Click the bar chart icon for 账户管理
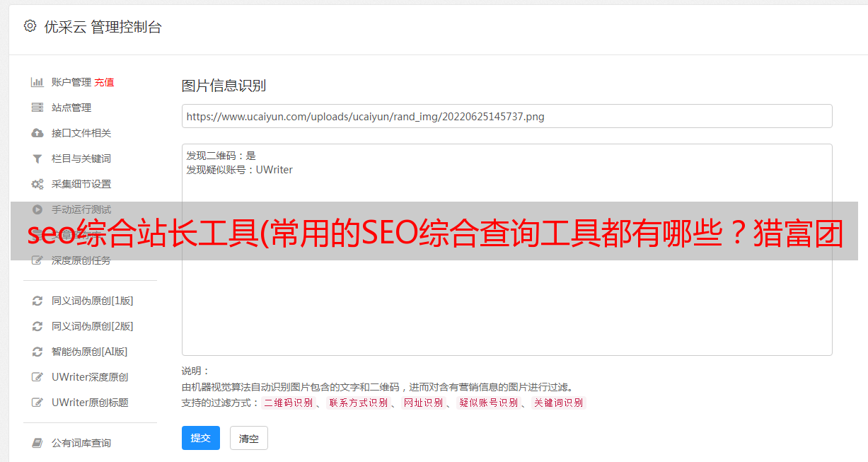This screenshot has height=462, width=868. point(37,82)
